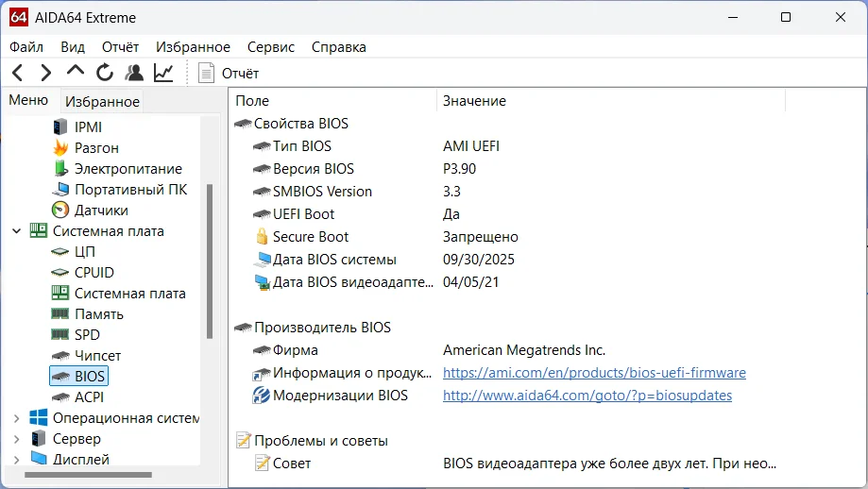Image resolution: width=868 pixels, height=489 pixels.
Task: Click the tree panel vertical scrollbar
Action: pyautogui.click(x=210, y=261)
